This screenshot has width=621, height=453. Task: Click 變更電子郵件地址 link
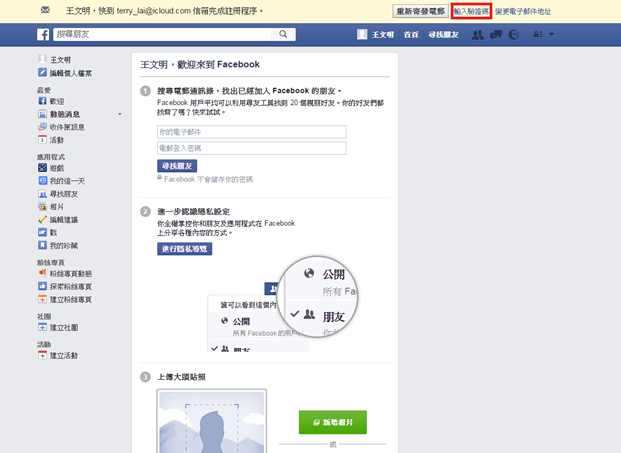point(523,11)
